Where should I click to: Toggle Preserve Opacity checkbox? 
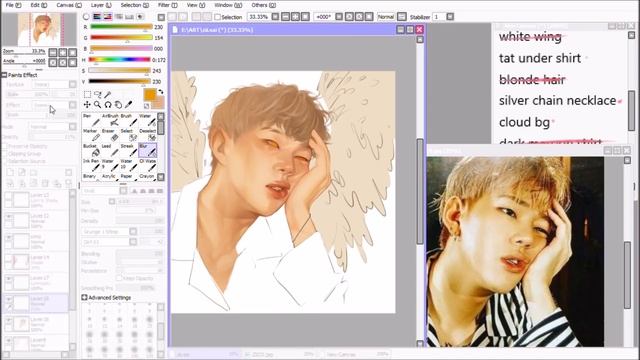point(4,146)
